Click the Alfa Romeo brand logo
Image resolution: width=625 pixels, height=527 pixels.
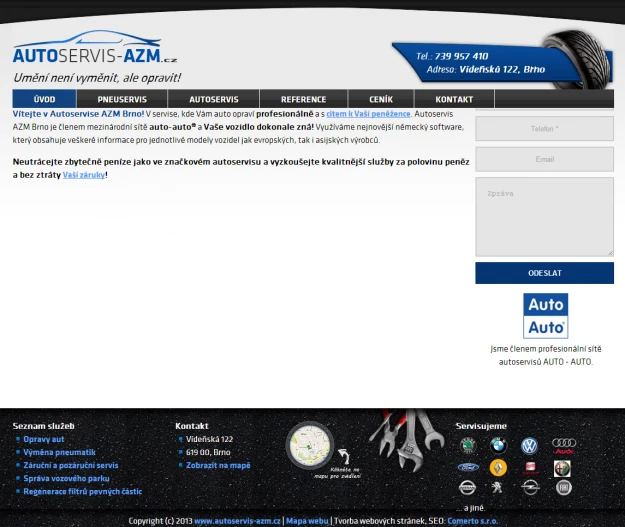pos(562,468)
